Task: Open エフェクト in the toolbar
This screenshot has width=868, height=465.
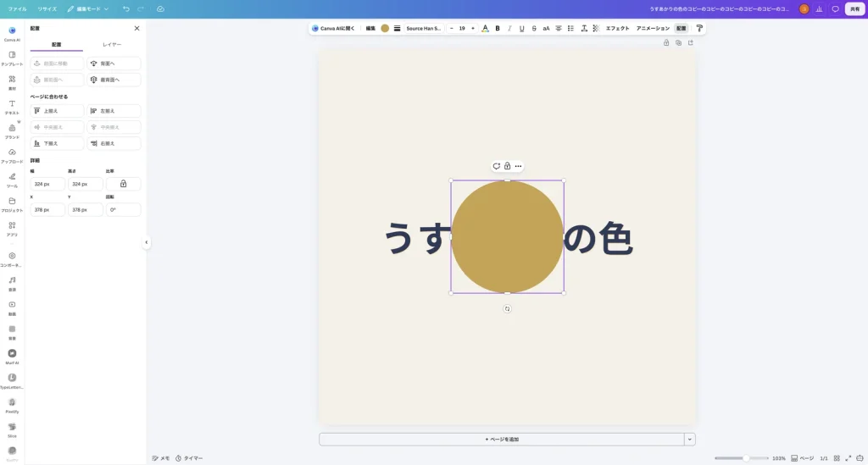Action: (x=617, y=28)
